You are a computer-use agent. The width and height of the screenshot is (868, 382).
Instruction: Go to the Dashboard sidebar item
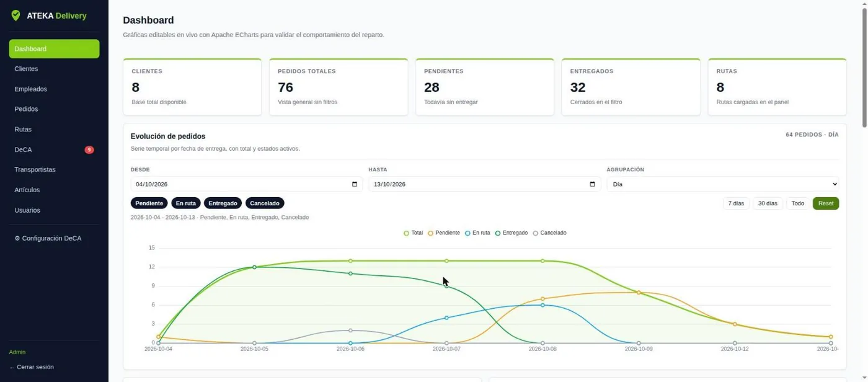tap(54, 49)
